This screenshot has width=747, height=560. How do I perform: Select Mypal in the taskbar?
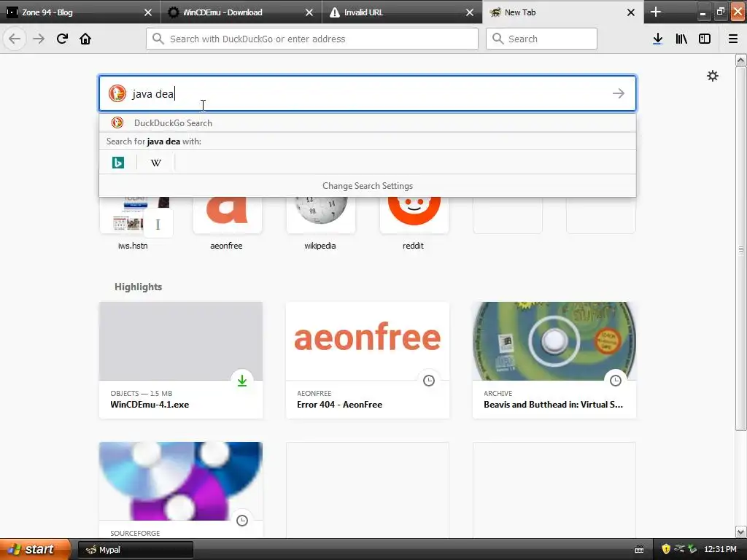[135, 550]
